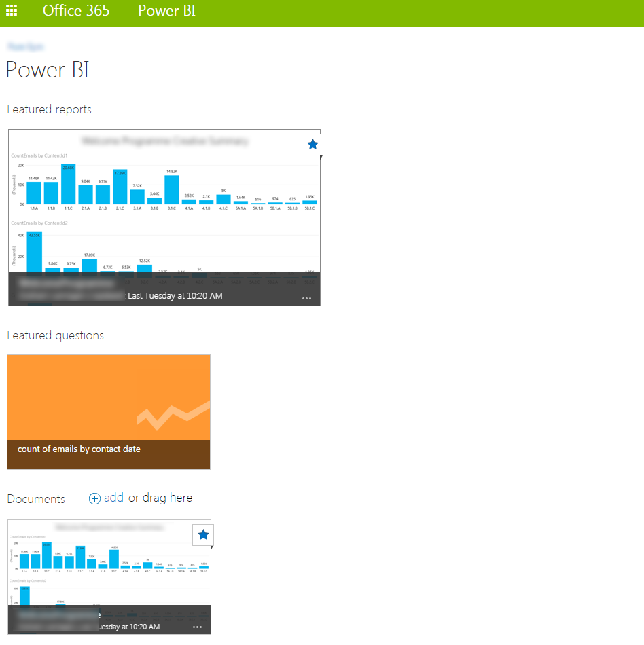This screenshot has height=645, width=644.
Task: Open the Documents report thumbnail
Action: (109, 577)
